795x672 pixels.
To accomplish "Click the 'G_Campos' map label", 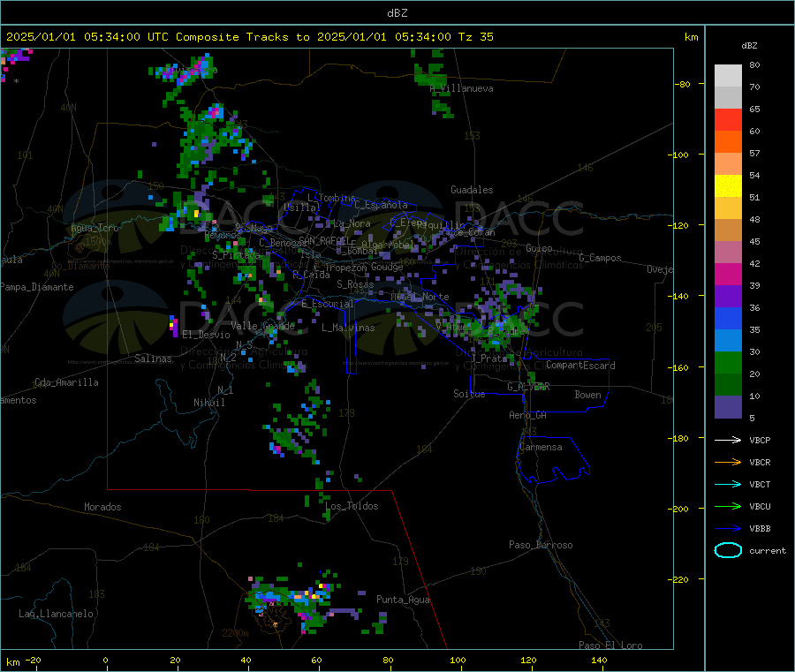I will click(x=600, y=258).
